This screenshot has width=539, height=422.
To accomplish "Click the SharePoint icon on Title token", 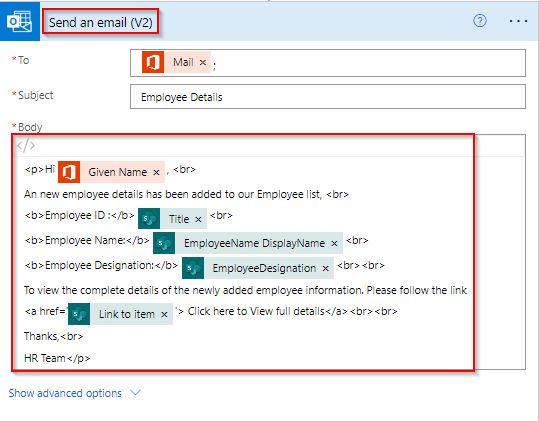I will [149, 219].
